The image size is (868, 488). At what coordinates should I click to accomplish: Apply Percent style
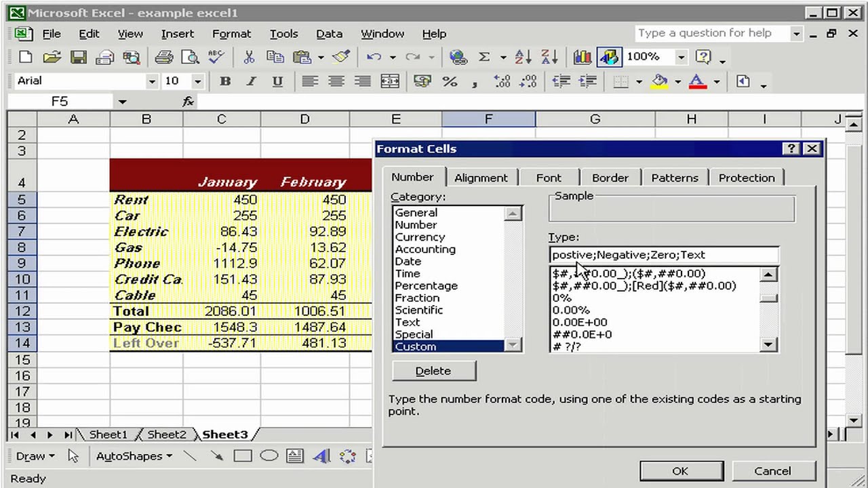click(x=449, y=81)
